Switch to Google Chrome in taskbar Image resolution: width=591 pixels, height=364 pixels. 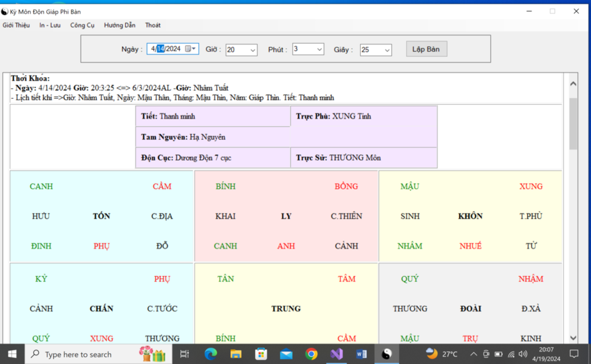coord(312,354)
